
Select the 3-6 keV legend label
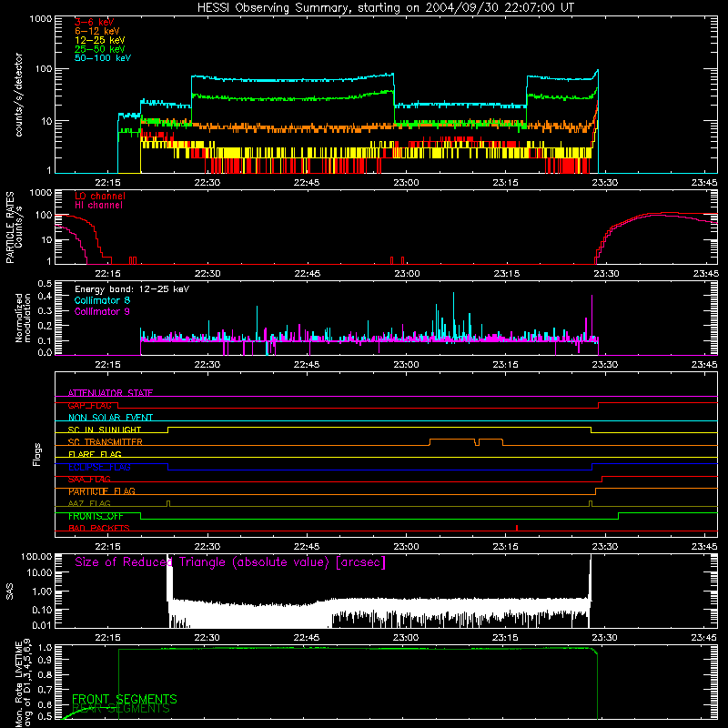[95, 22]
